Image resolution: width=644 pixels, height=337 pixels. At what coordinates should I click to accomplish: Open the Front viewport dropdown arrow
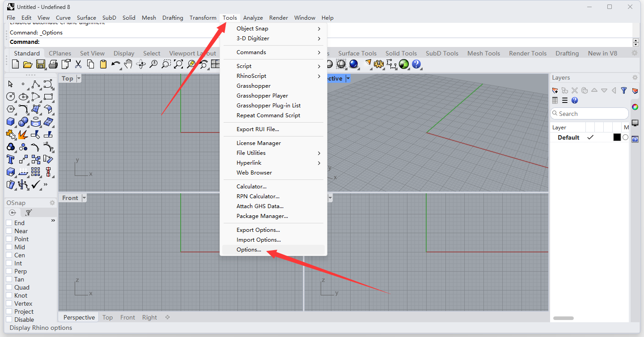84,198
